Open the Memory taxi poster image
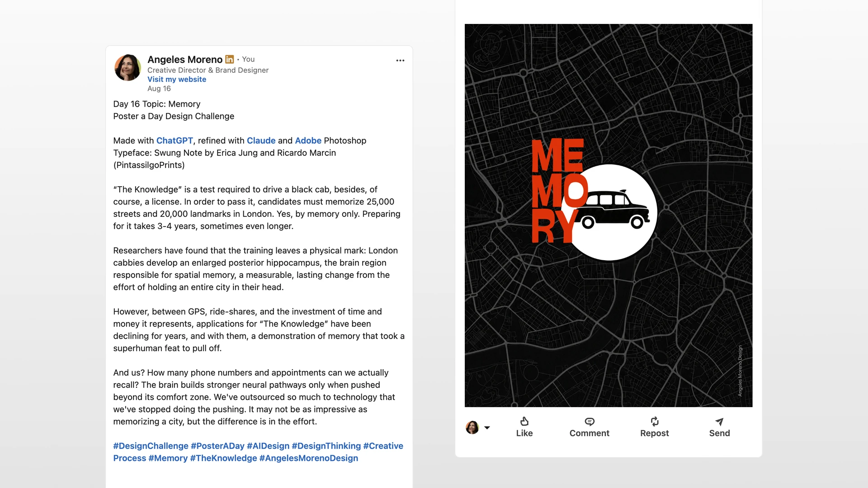The height and width of the screenshot is (488, 868). [x=609, y=216]
